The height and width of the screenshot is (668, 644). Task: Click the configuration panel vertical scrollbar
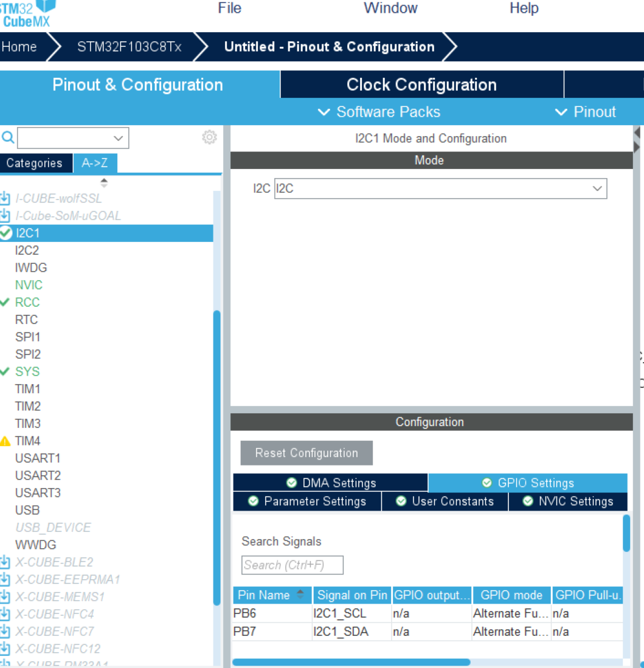click(x=626, y=534)
